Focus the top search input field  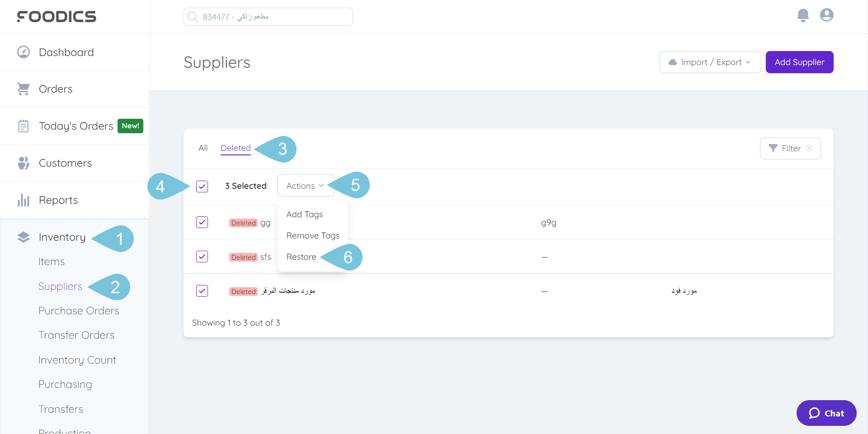click(x=268, y=17)
